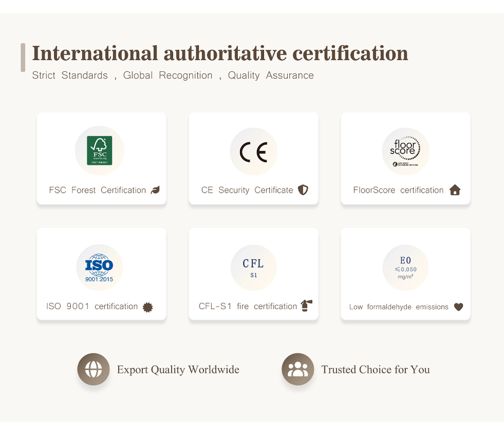Screen dimensions: 504x422
Task: Click the seal icon beside ISO 9001 certification
Action: [148, 307]
